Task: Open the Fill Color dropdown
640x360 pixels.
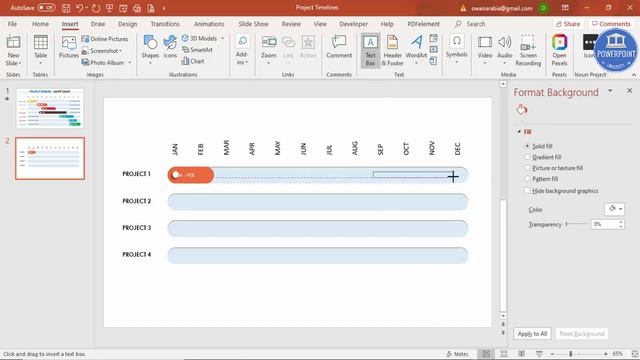Action: point(614,209)
